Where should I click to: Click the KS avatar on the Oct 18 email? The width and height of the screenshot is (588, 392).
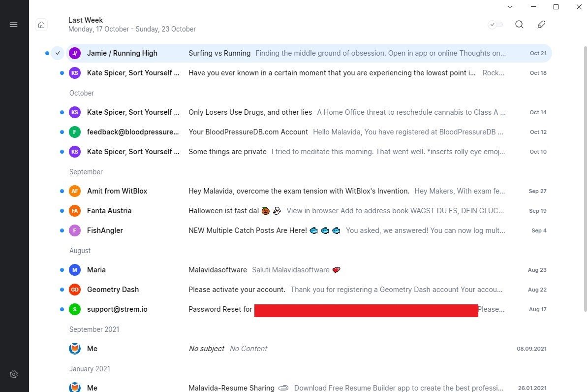(x=75, y=73)
